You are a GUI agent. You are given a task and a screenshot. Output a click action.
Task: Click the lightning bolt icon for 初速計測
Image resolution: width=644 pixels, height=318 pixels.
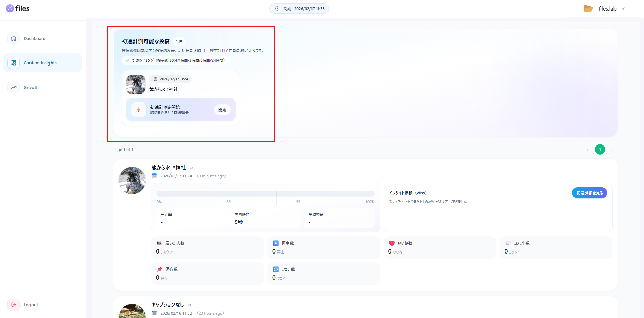(138, 110)
